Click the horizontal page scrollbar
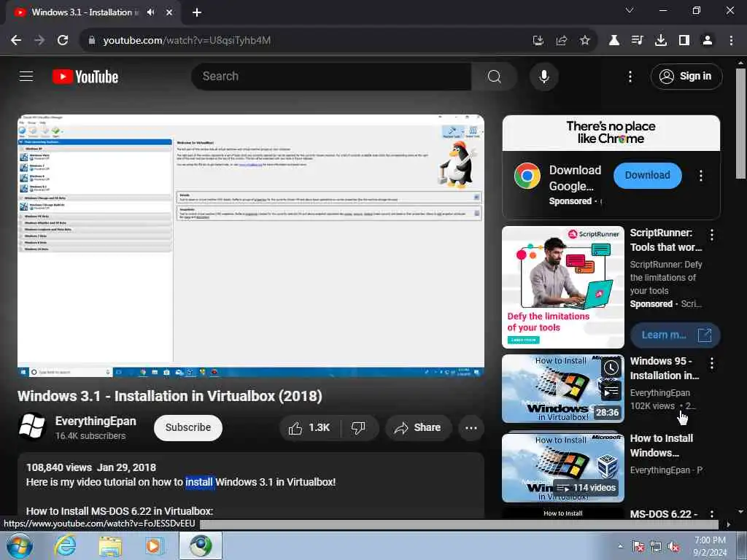747x560 pixels. 459,525
